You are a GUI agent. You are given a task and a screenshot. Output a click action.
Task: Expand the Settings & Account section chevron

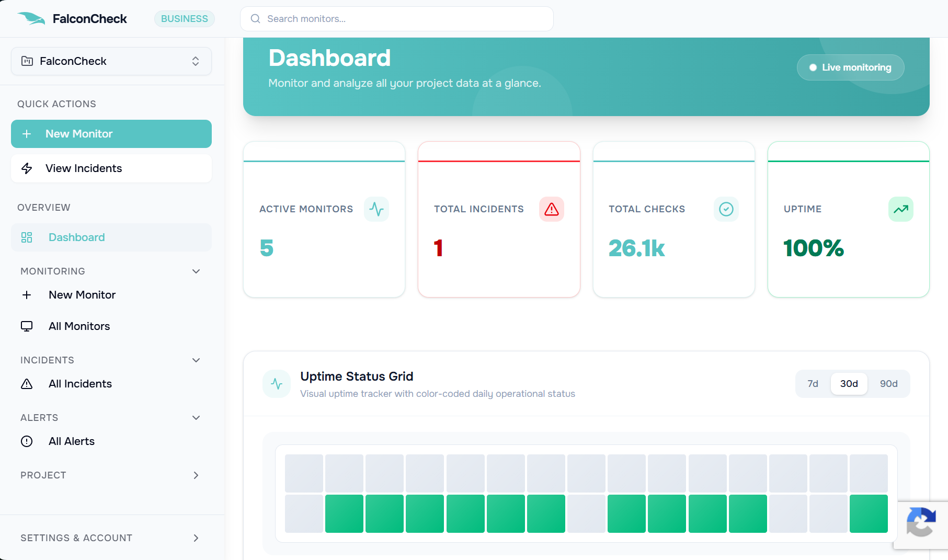coord(196,538)
